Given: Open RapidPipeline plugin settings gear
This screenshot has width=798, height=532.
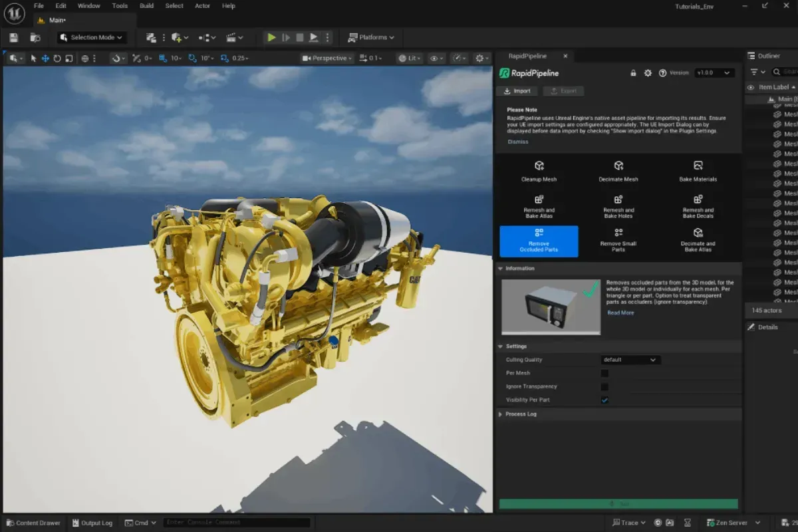Looking at the screenshot, I should [x=648, y=73].
